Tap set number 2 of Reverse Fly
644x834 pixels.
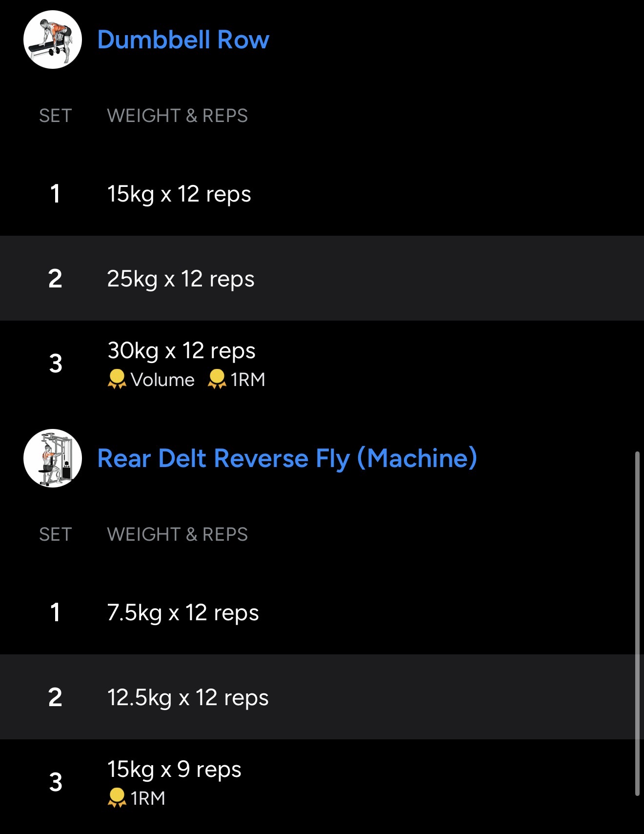click(x=56, y=697)
